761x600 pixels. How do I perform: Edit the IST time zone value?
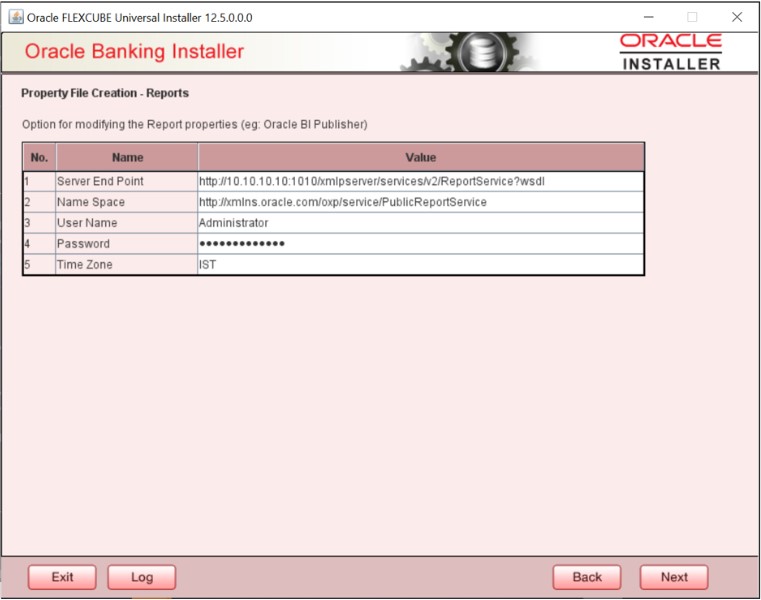tap(421, 265)
